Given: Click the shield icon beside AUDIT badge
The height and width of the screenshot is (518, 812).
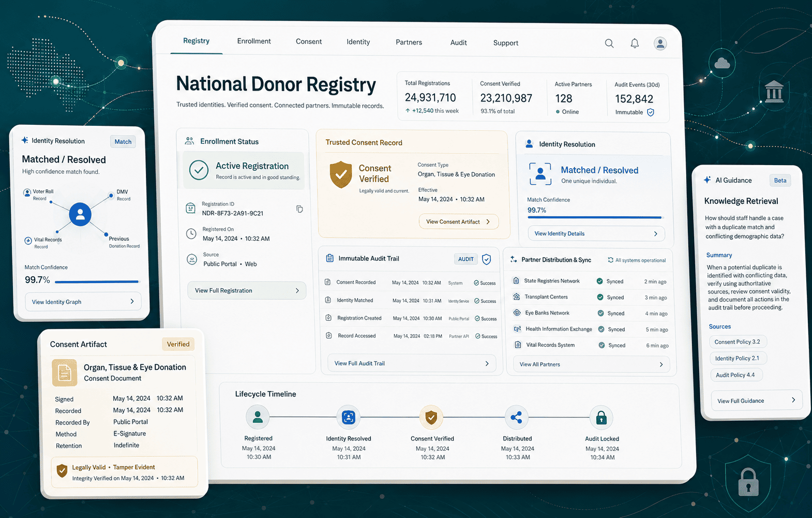Looking at the screenshot, I should 486,259.
